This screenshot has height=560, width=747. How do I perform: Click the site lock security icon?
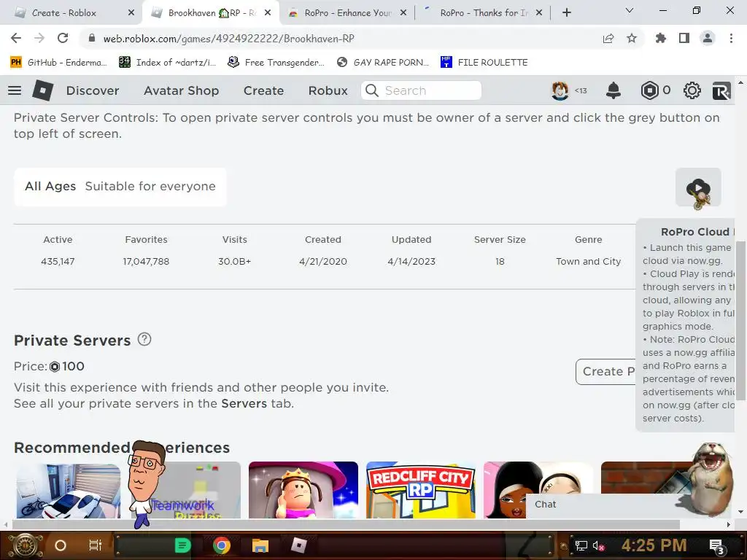tap(92, 38)
